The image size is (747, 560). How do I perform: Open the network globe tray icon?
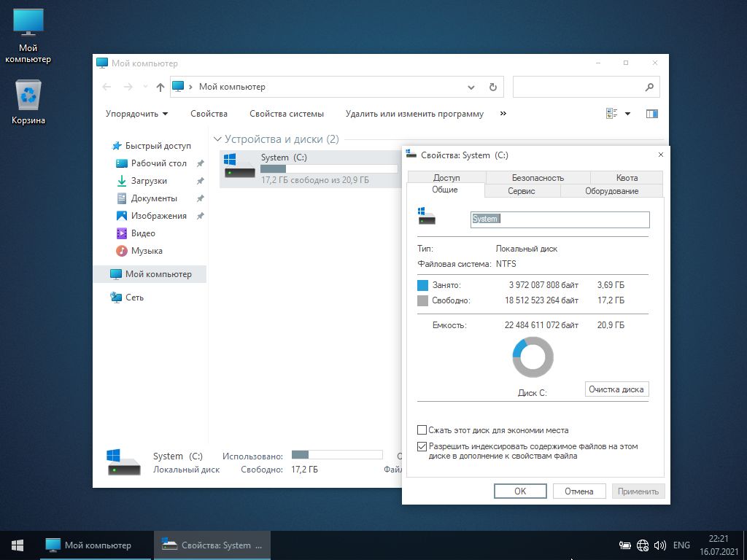coord(643,545)
